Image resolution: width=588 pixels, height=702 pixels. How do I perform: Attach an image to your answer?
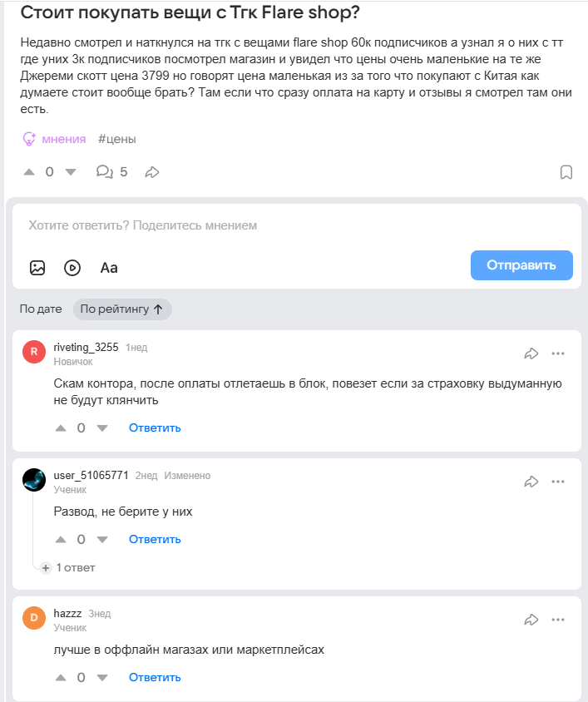tap(37, 267)
